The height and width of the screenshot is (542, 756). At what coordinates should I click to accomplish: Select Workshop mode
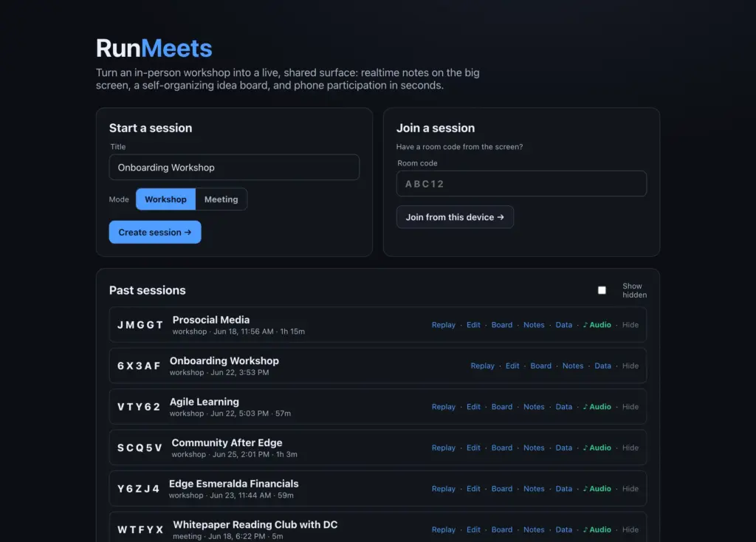(x=165, y=199)
